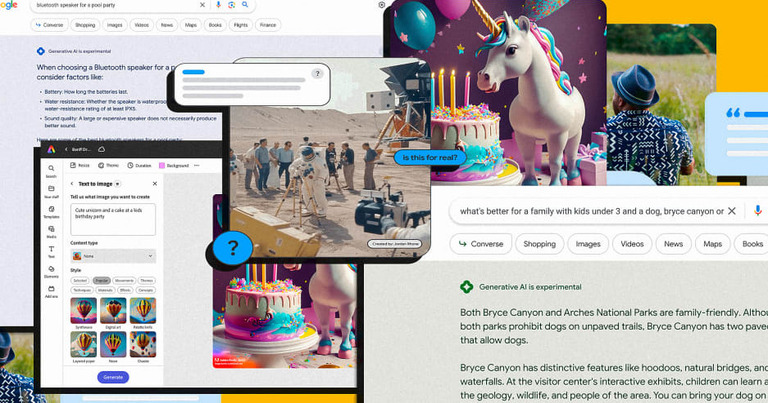Select Maps chip on Bryce Canyon results page
768x403 pixels.
coord(712,244)
